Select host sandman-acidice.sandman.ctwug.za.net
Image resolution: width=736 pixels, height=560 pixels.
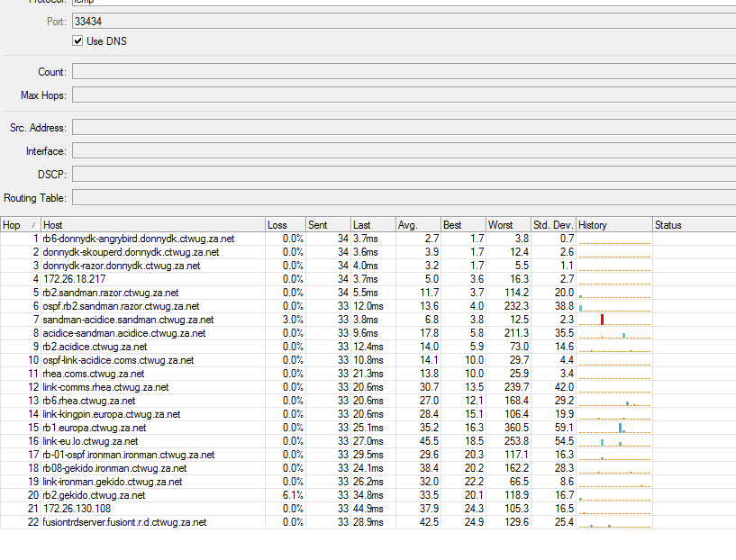[128, 320]
